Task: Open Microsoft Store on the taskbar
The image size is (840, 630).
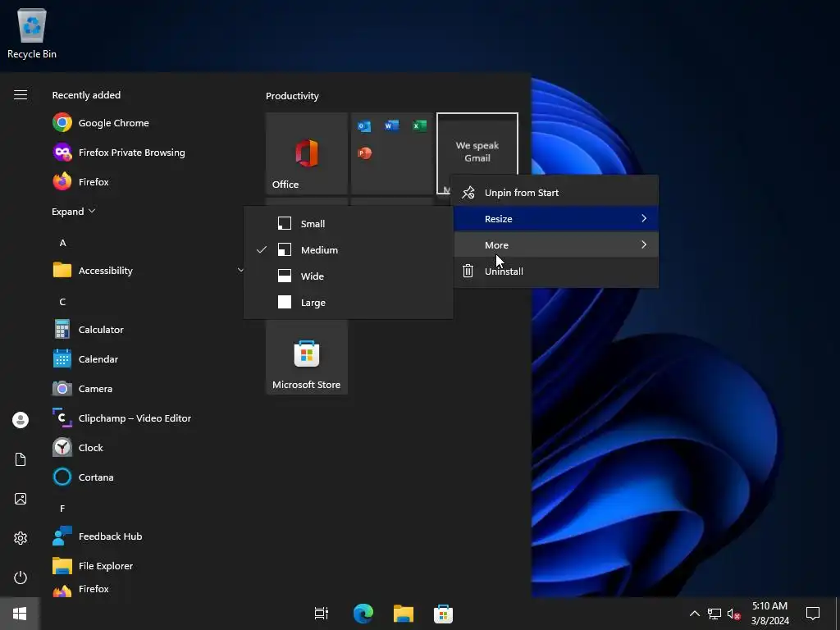Action: pos(443,614)
